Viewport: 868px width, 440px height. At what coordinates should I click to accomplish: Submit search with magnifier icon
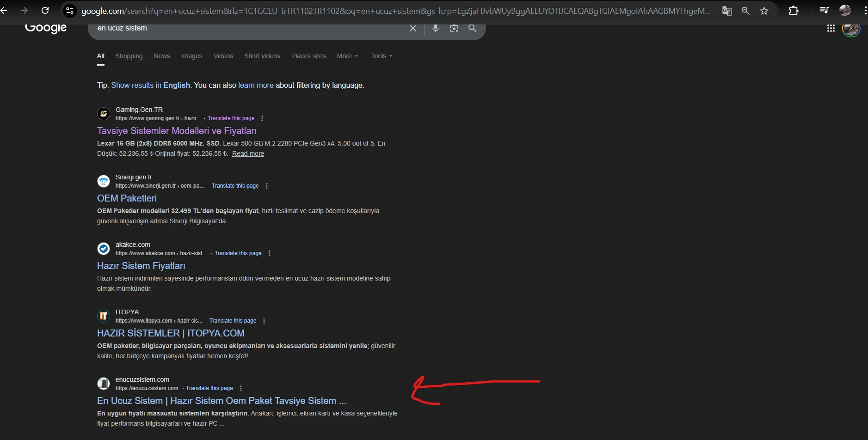(x=472, y=28)
